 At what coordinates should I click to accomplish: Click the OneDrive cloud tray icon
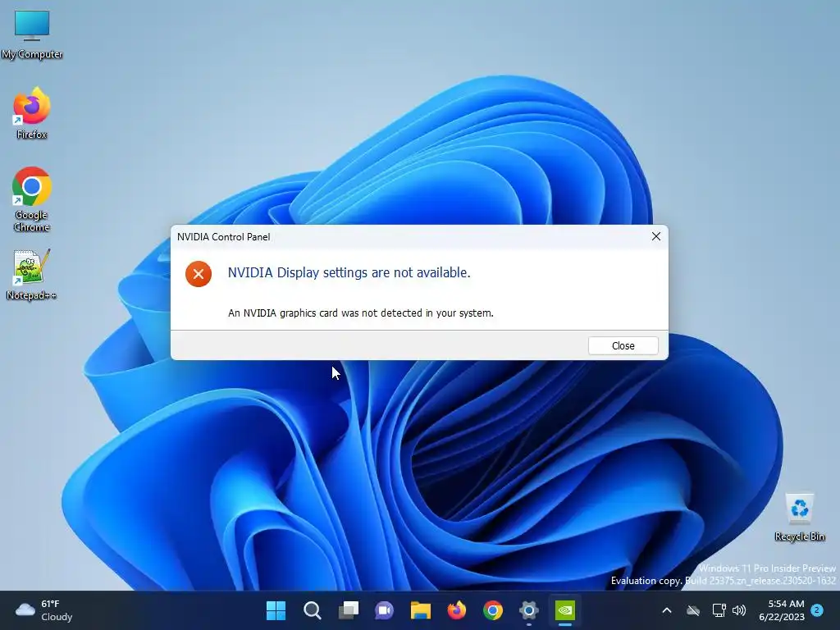click(x=693, y=610)
